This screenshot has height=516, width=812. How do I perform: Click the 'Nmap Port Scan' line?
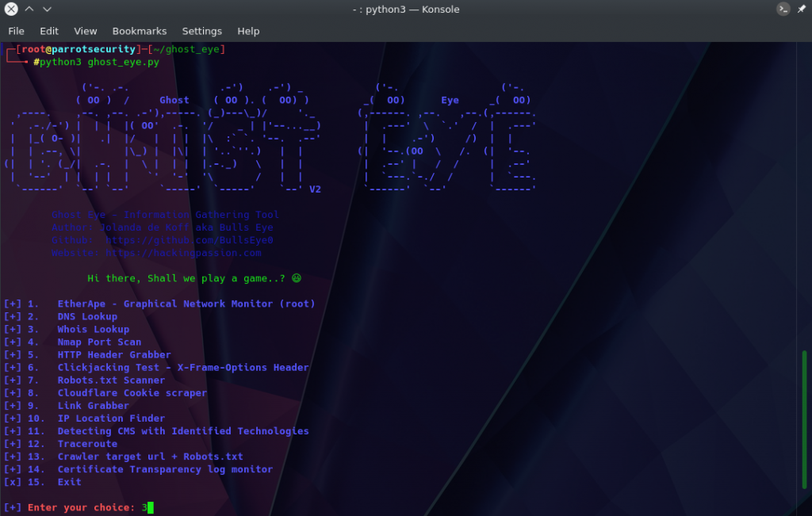[x=72, y=342]
